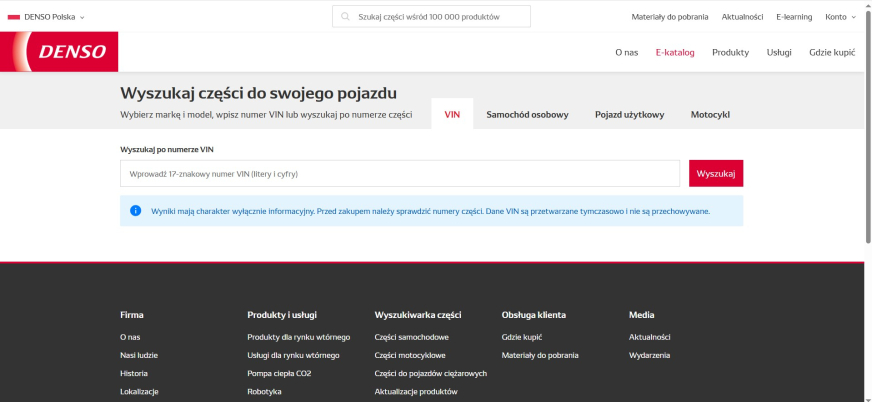
Task: Open Części motocyklowe footer link
Action: tap(410, 355)
